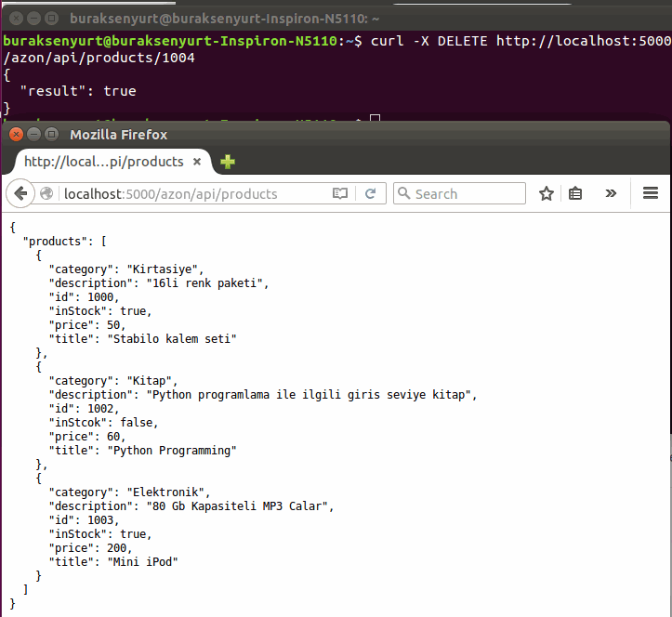The width and height of the screenshot is (672, 617).
Task: Click the "id": 1002 line
Action: (x=84, y=409)
